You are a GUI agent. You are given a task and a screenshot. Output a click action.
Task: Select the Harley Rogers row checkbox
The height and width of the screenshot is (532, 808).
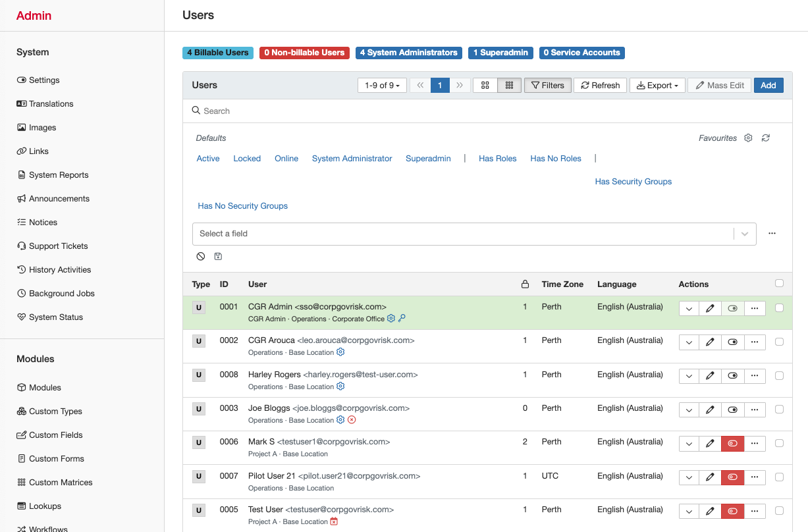[x=780, y=375]
